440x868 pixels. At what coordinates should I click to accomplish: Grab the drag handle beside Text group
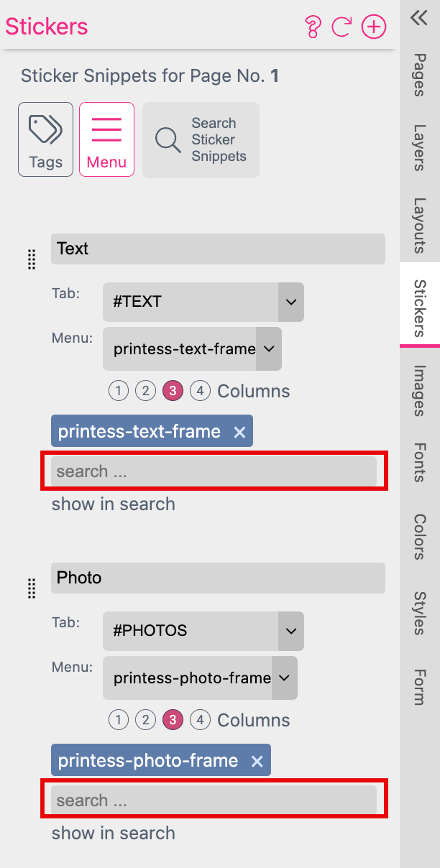tap(31, 259)
